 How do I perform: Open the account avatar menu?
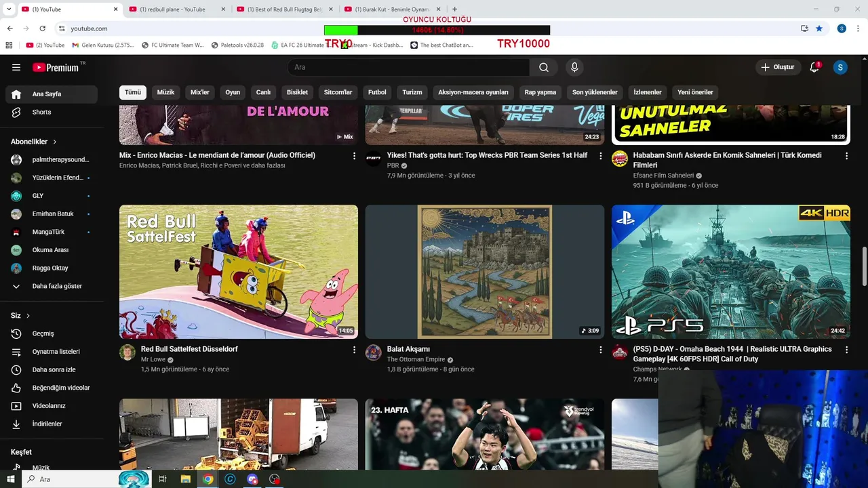(x=840, y=67)
